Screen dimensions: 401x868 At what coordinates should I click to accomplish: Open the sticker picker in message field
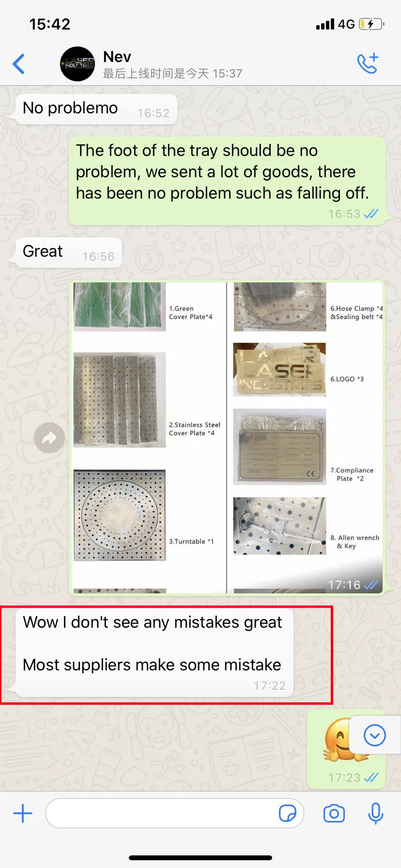tap(287, 813)
